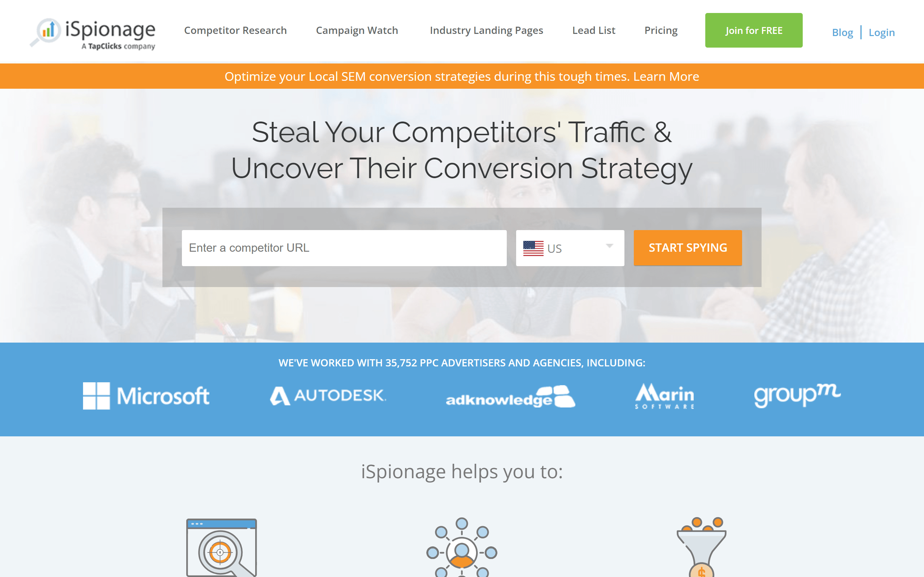Click the START SPYING button

[687, 247]
